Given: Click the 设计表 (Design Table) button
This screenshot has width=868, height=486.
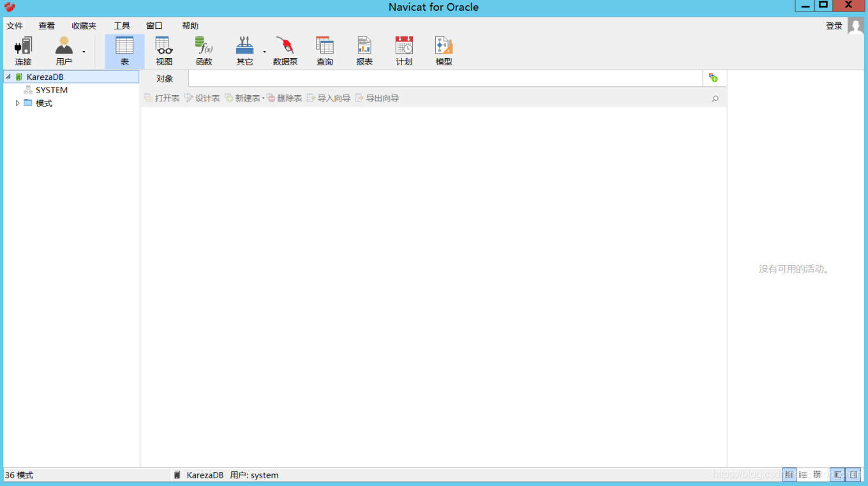Looking at the screenshot, I should click(202, 98).
